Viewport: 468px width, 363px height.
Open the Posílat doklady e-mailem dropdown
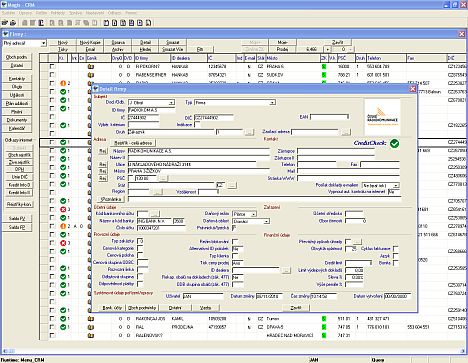click(396, 185)
